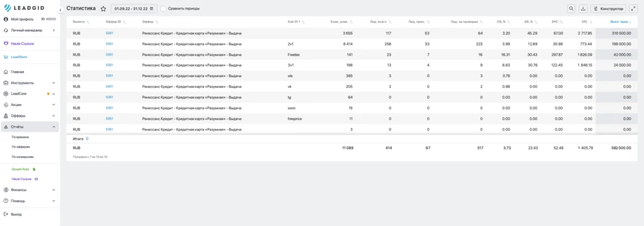
Task: Open По конверсиям report
Action: pyautogui.click(x=23, y=157)
